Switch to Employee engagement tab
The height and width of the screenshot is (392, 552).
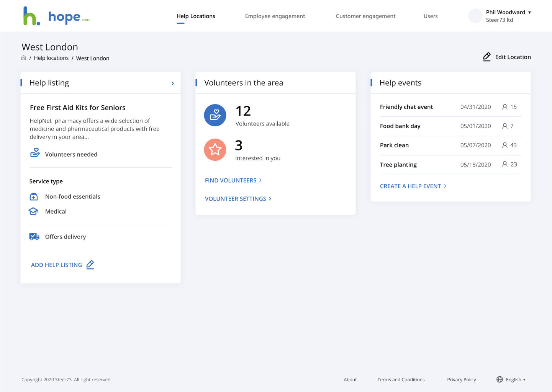pos(275,16)
